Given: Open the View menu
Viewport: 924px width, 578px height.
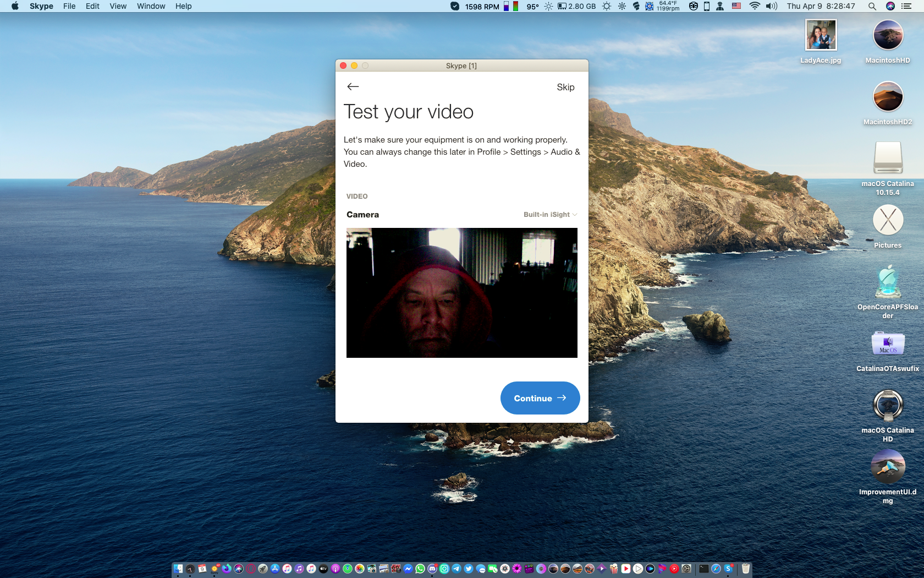Looking at the screenshot, I should [118, 6].
